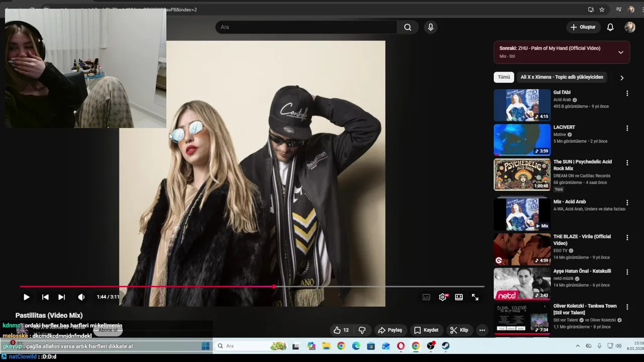
Task: Click the EGO TV channel name
Action: coord(560,250)
